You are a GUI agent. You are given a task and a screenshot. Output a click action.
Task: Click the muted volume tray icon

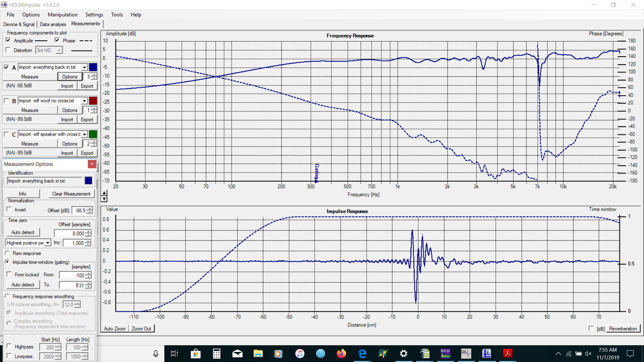(x=588, y=354)
